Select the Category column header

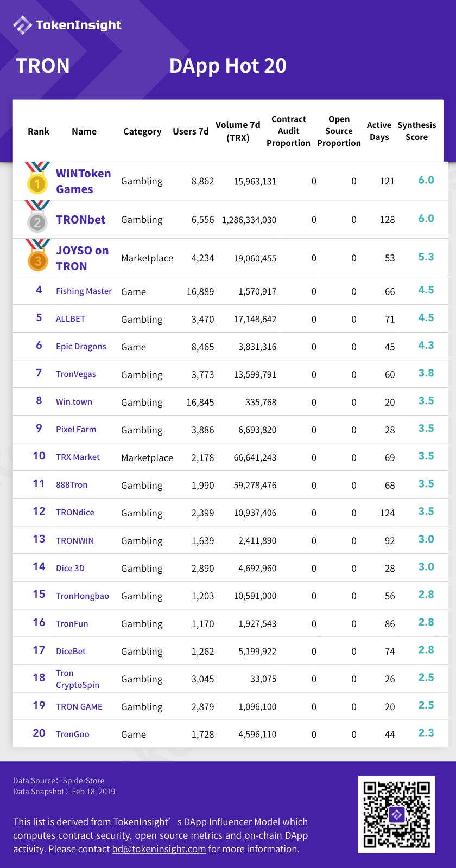coord(142,131)
